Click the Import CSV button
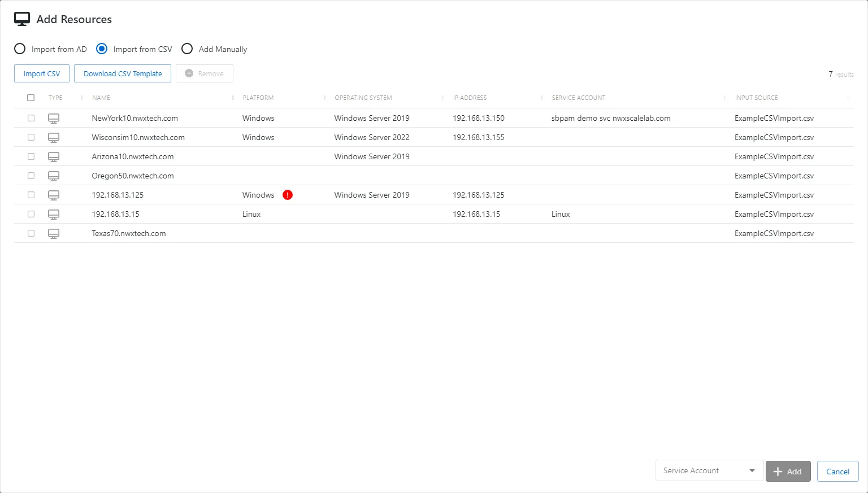Viewport: 868px width, 493px height. (x=42, y=73)
